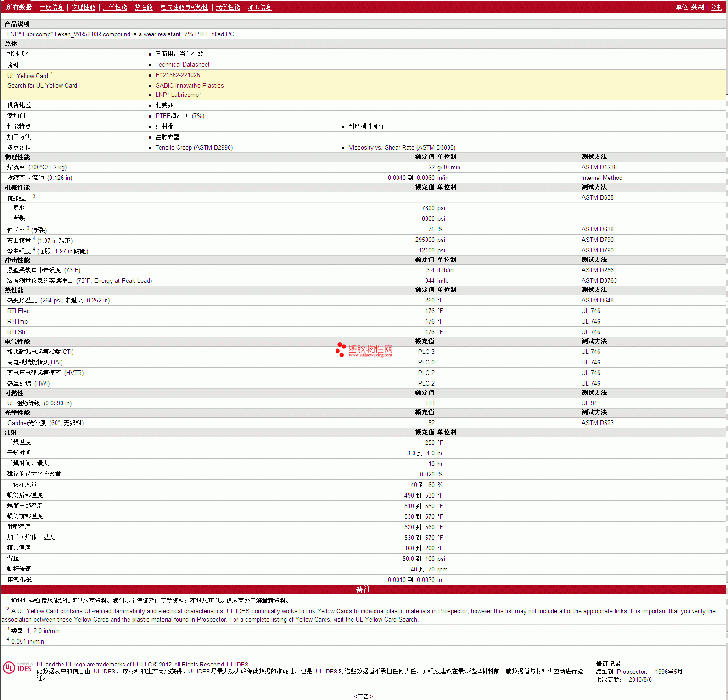The width and height of the screenshot is (728, 700).
Task: Click the 熔流率 (300°C/1.2 kg) row label
Action: pyautogui.click(x=37, y=168)
